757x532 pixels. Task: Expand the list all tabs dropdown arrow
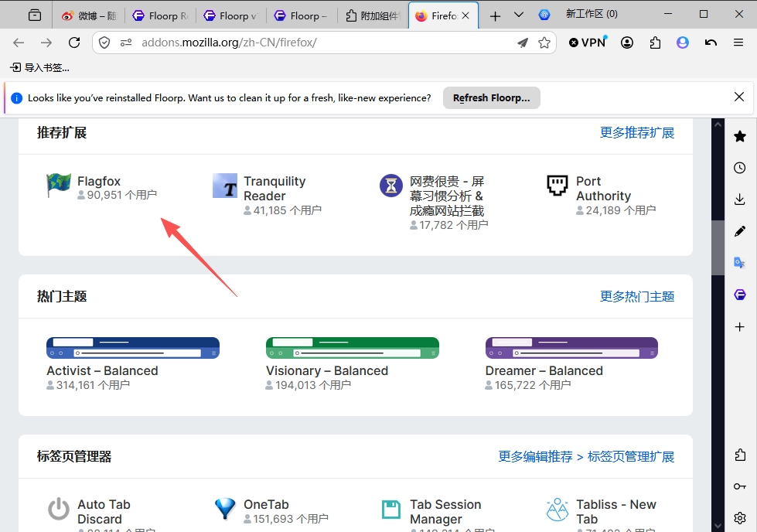[519, 15]
